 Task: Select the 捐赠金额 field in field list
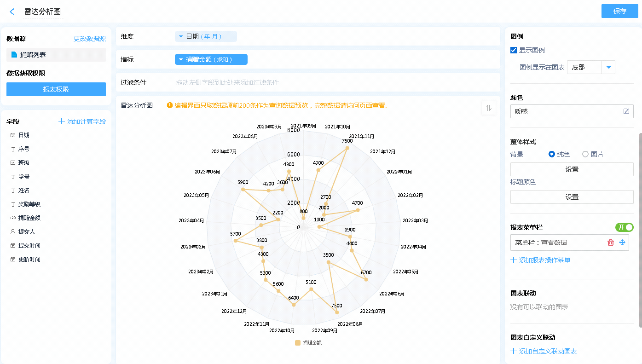(29, 218)
